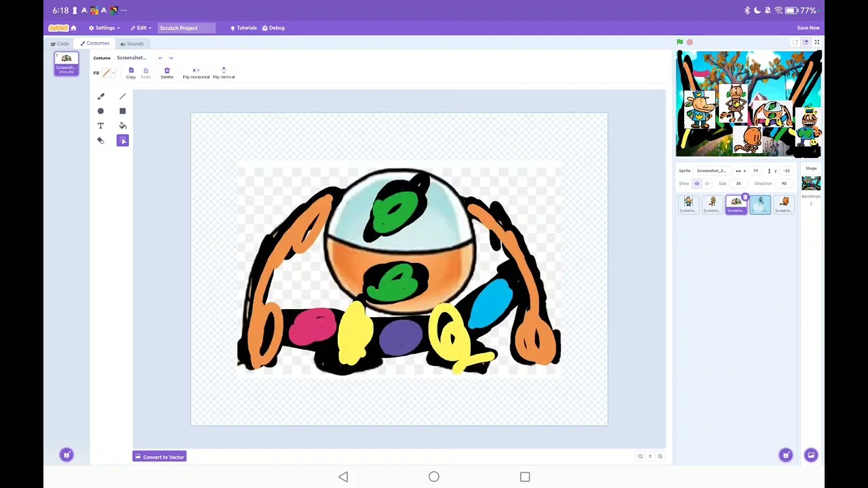
Task: Select the Brush tool
Action: coord(100,96)
